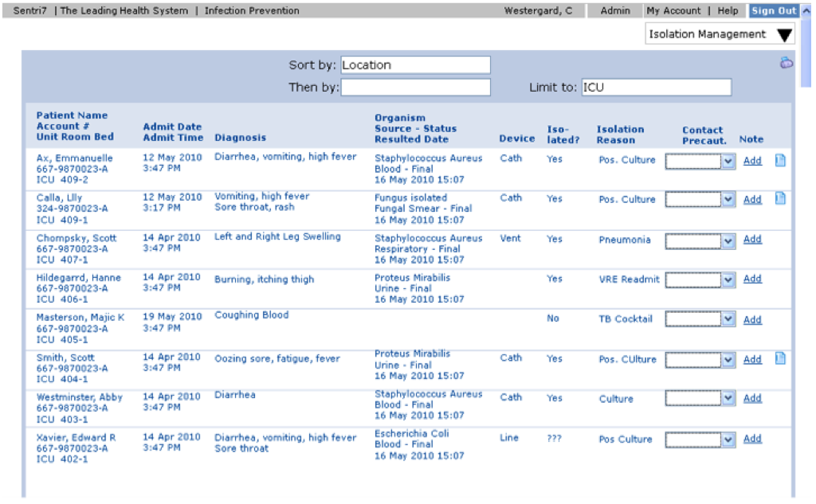Screen dimensions: 816x504
Task: Click the Note column header
Action: click(x=751, y=139)
